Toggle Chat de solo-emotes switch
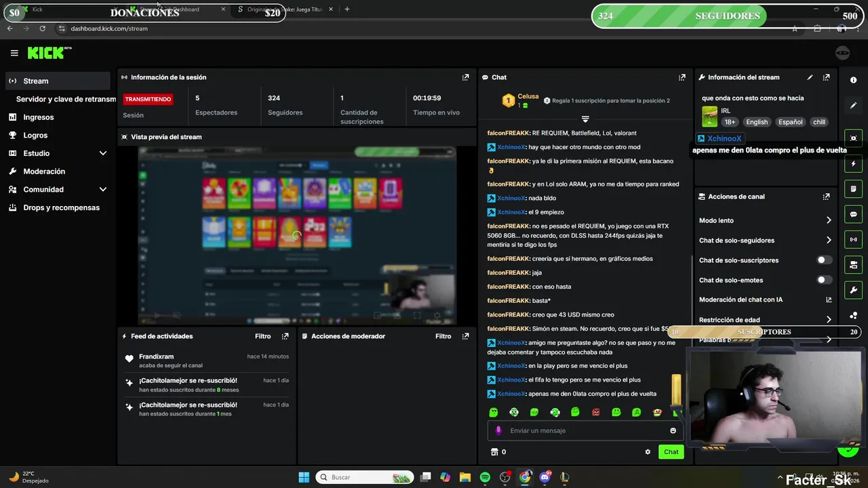This screenshot has height=488, width=868. 824,280
